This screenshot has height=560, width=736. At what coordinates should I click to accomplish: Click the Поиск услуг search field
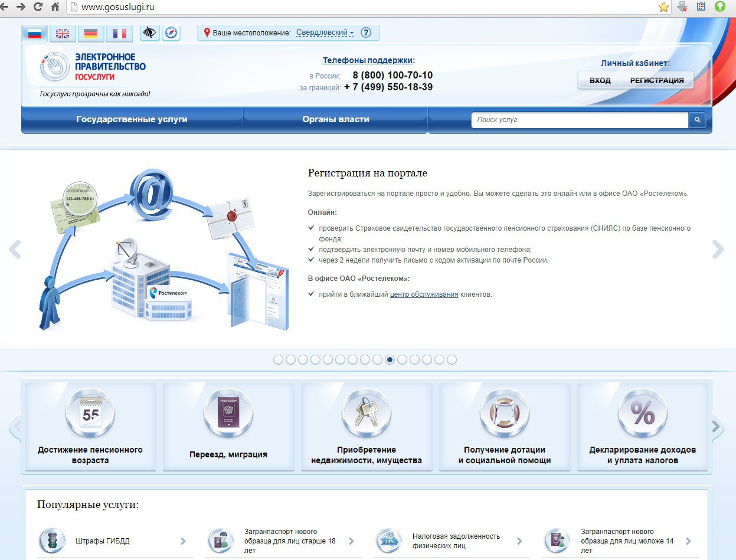point(580,120)
